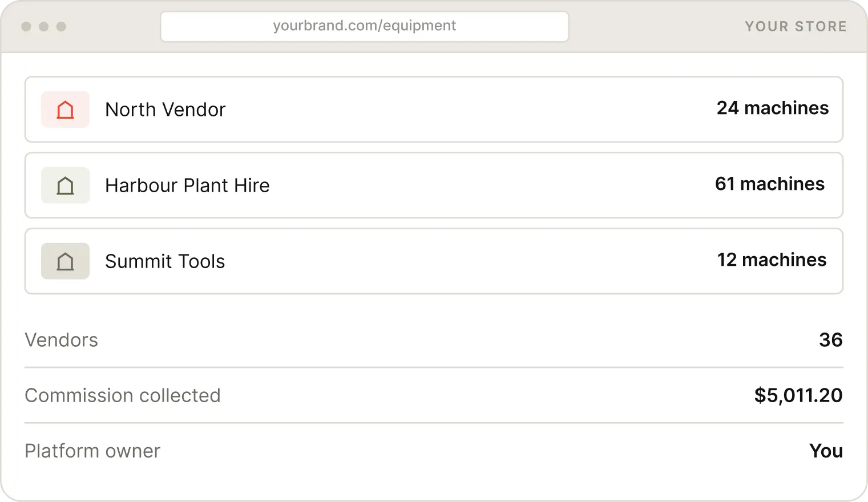Select the Summit Tools vendor name
868x502 pixels.
pyautogui.click(x=165, y=261)
